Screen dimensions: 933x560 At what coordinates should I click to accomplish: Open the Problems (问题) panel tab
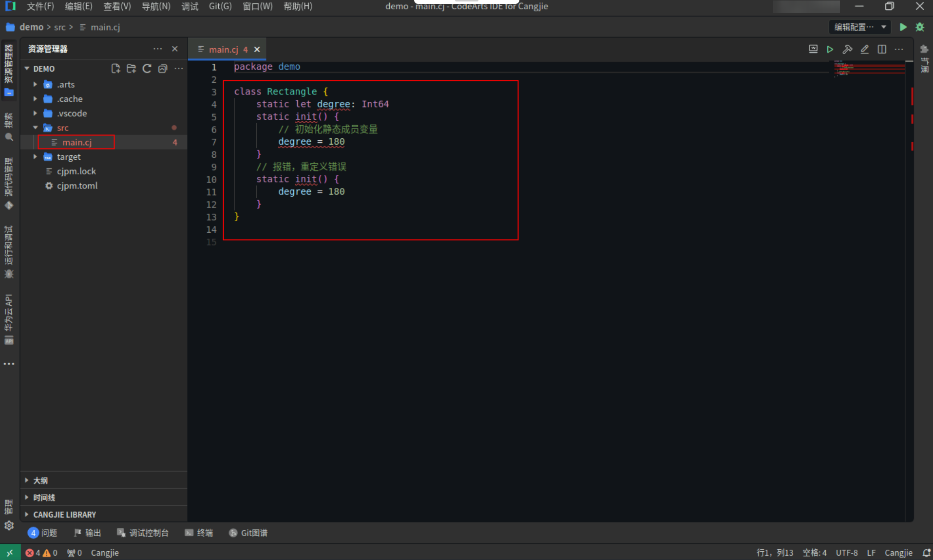tap(43, 533)
